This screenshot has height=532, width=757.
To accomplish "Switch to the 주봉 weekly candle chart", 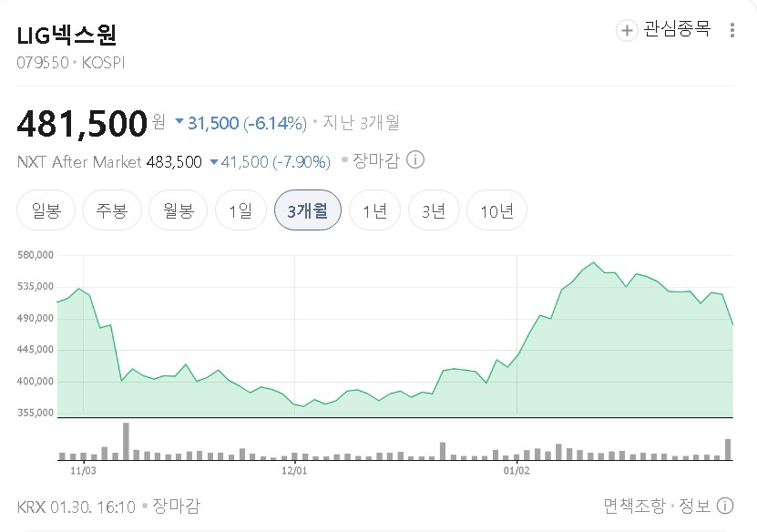I will (x=105, y=211).
